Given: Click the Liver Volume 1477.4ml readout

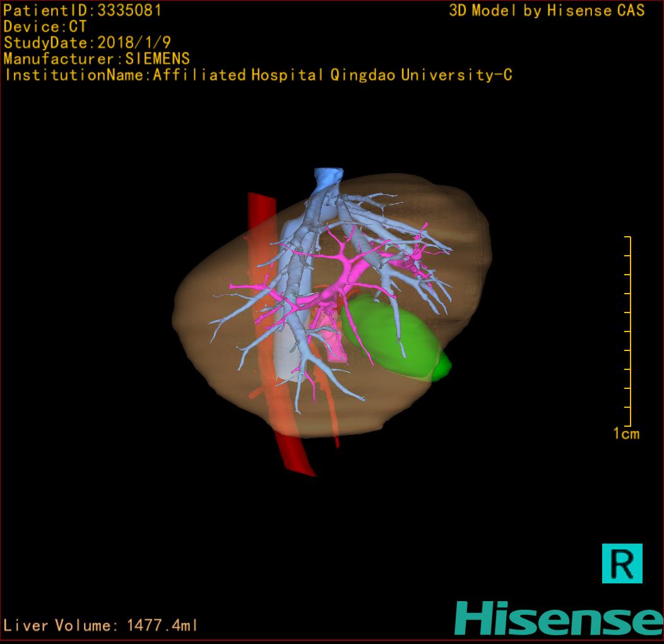Looking at the screenshot, I should pos(101,626).
